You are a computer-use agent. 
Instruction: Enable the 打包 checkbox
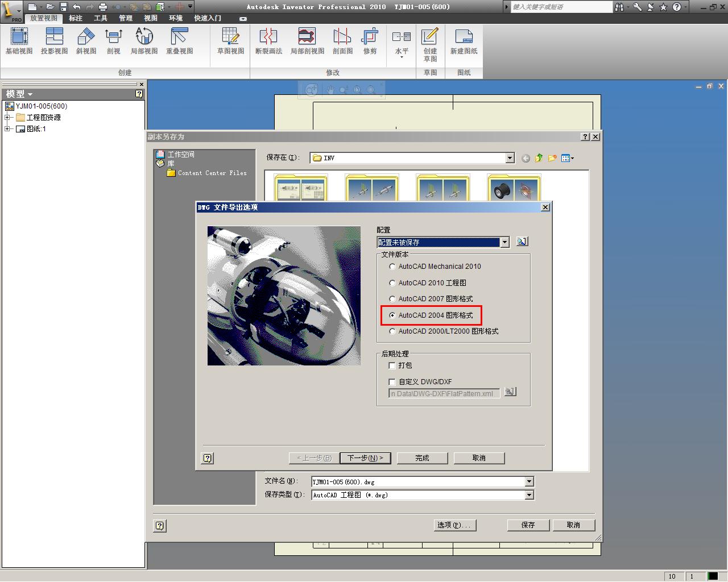pos(392,365)
